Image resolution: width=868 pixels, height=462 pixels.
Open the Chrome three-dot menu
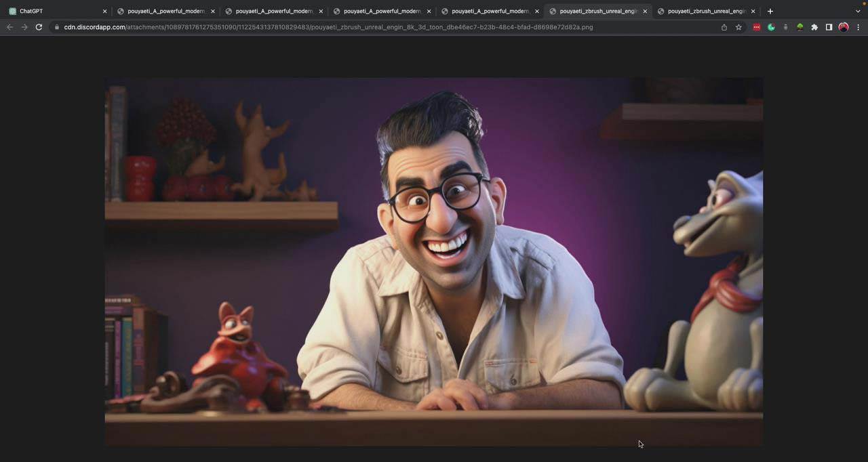[859, 27]
